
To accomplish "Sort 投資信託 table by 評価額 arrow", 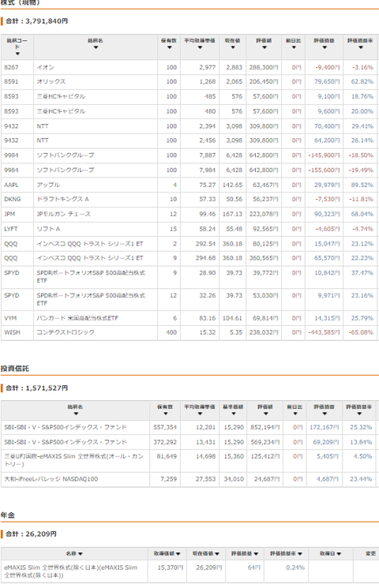I will 265,414.
